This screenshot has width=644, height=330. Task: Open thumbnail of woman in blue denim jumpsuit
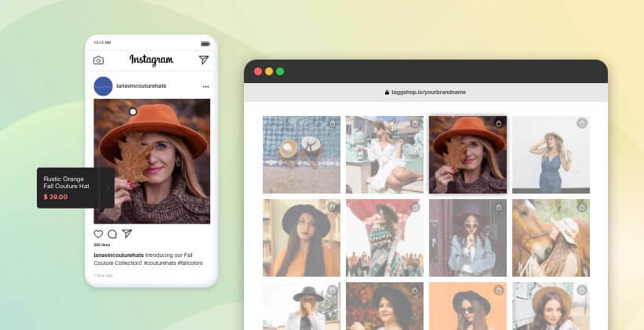[551, 154]
